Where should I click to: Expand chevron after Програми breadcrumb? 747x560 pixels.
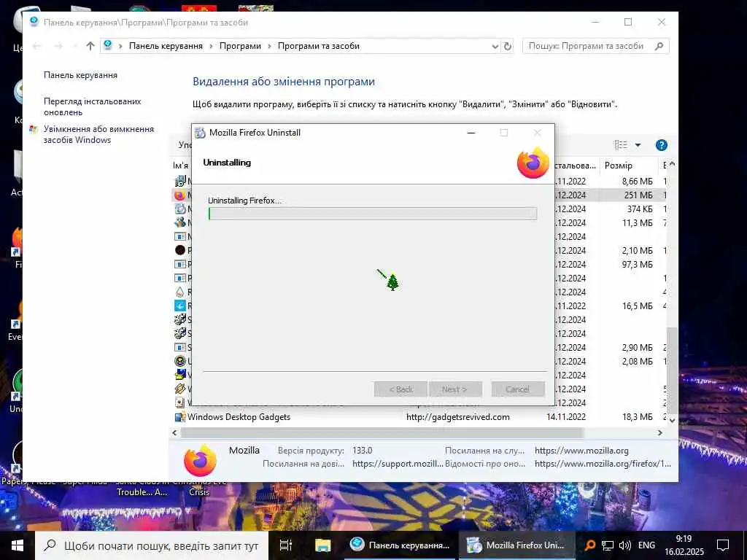pos(270,46)
